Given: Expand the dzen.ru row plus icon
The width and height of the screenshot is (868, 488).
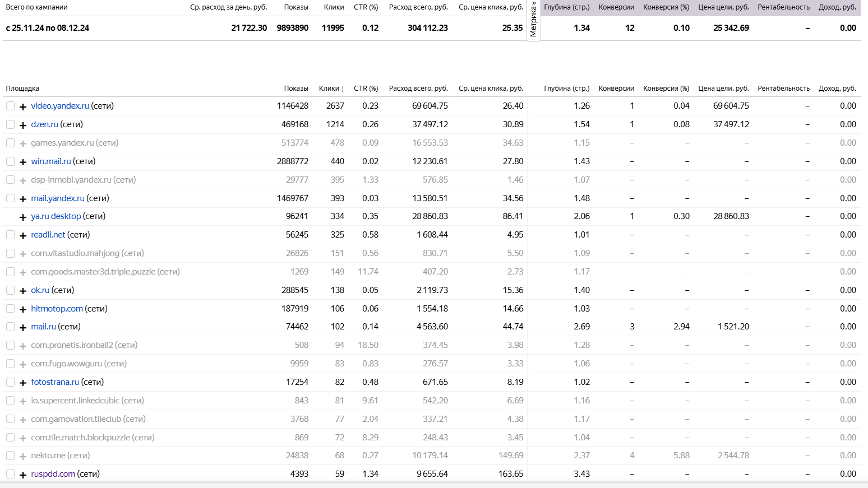Looking at the screenshot, I should coord(23,125).
